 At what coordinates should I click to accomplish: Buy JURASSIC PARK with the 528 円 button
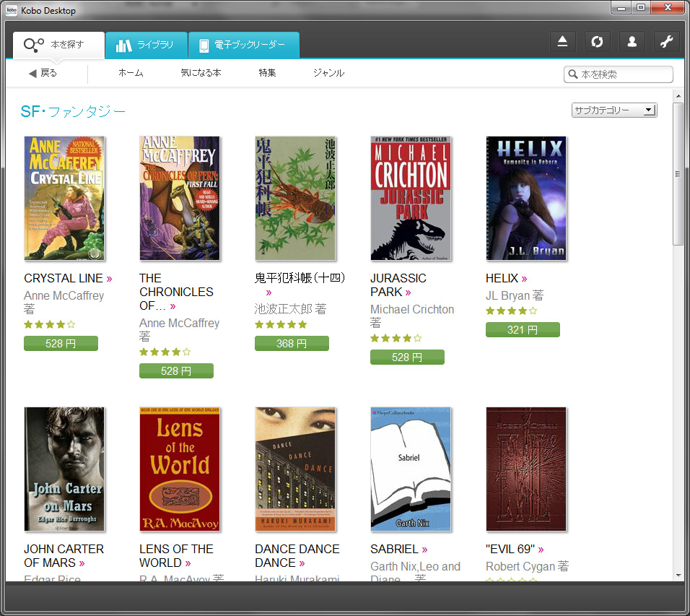407,357
